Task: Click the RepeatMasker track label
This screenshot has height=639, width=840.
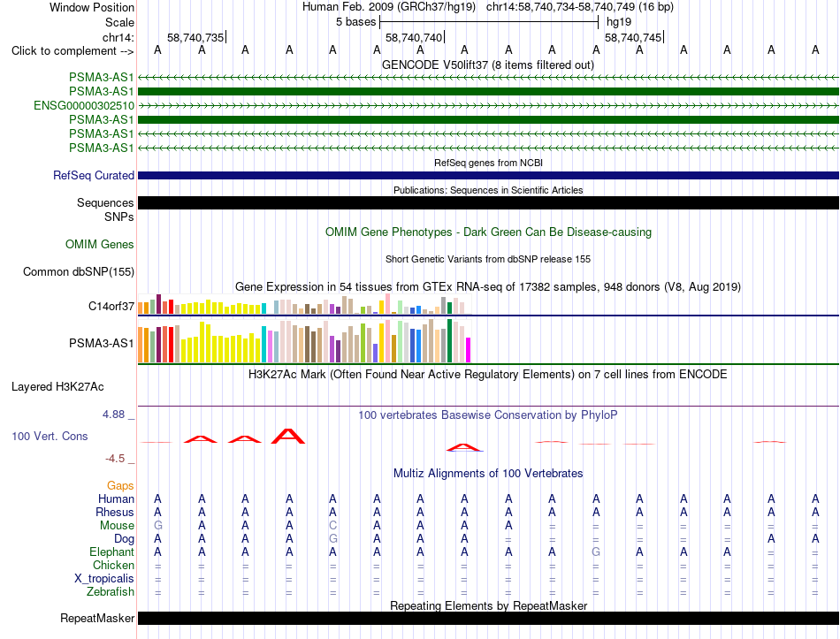Action: [97, 618]
